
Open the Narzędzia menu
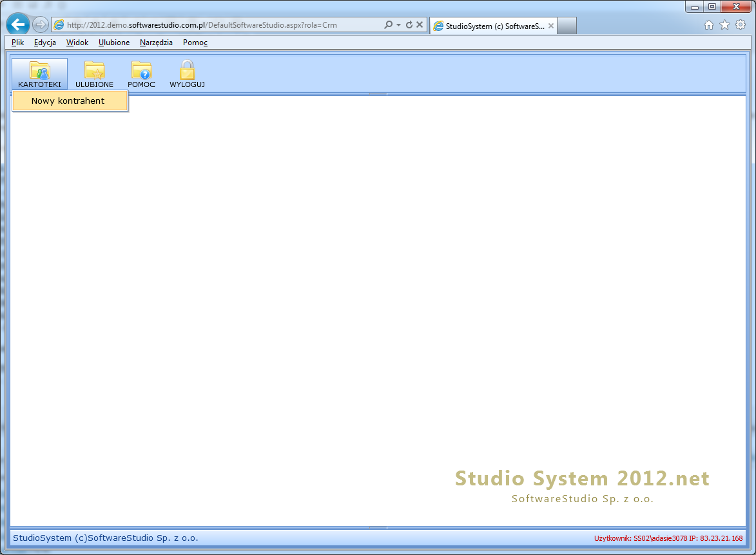click(x=156, y=43)
